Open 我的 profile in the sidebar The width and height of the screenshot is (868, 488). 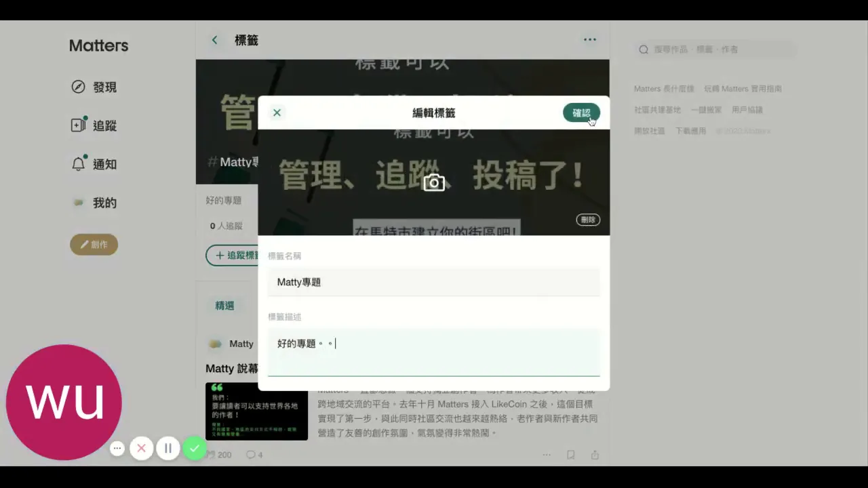(x=94, y=203)
